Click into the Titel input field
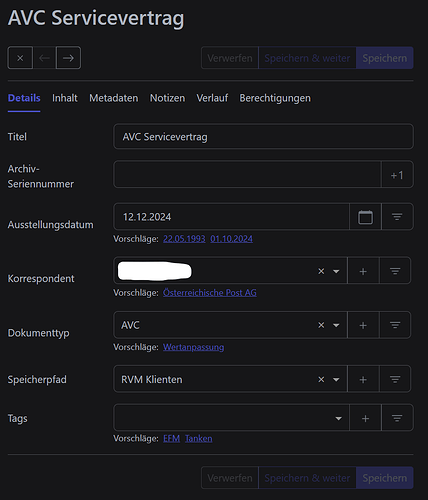Viewport: 428px width, 500px height. click(x=263, y=137)
